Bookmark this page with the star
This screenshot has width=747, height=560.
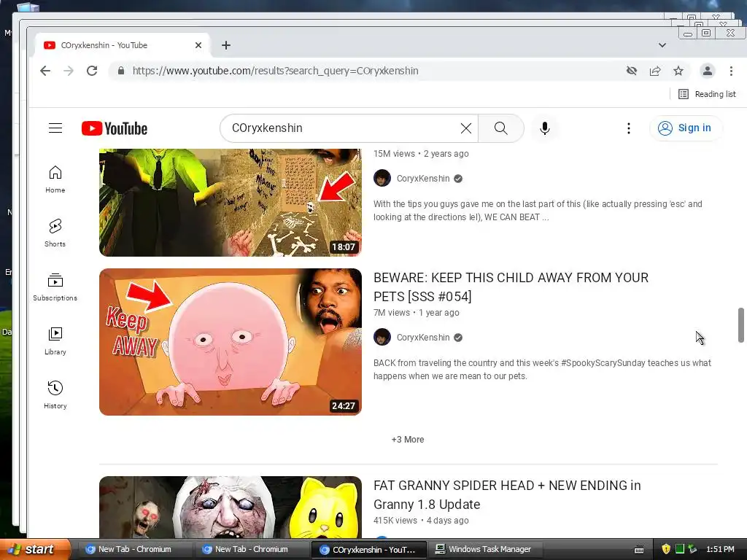(678, 71)
